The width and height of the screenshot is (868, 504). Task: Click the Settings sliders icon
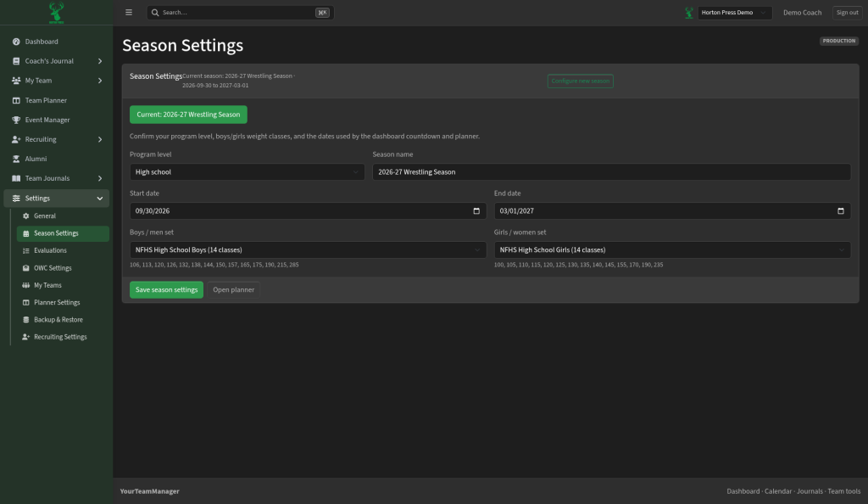[16, 199]
